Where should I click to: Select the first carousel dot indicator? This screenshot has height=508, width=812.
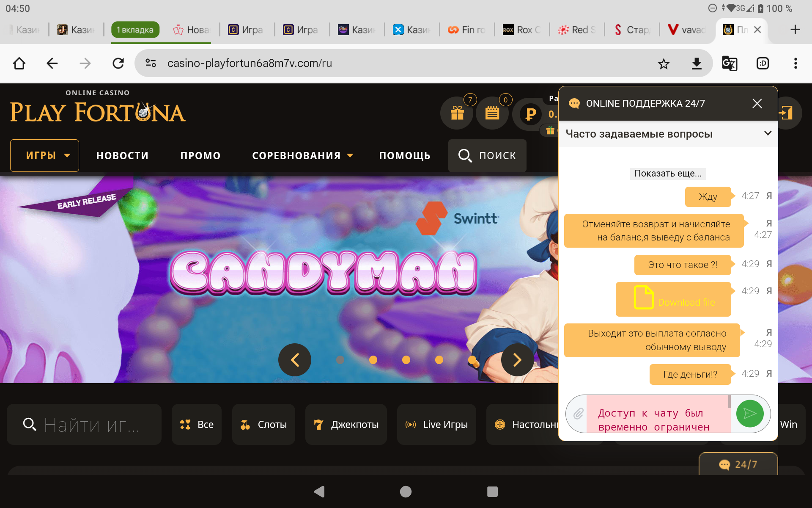340,360
